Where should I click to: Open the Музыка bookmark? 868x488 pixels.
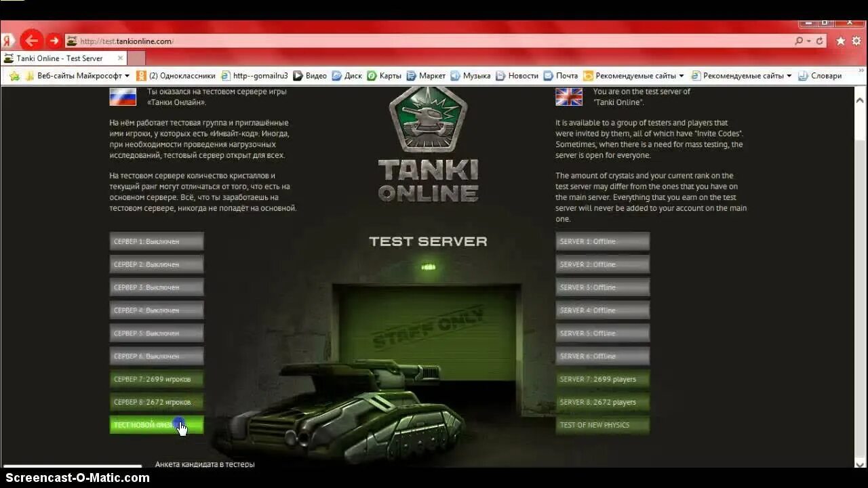pos(471,76)
